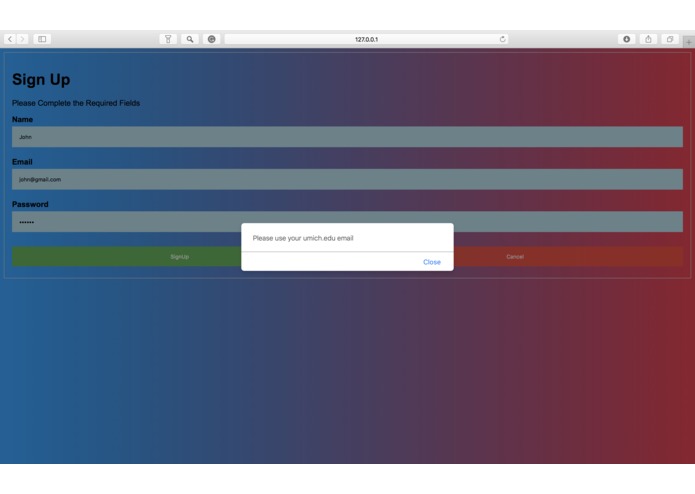The image size is (695, 494).
Task: Click into the Email field with john@gmail.com
Action: point(348,179)
